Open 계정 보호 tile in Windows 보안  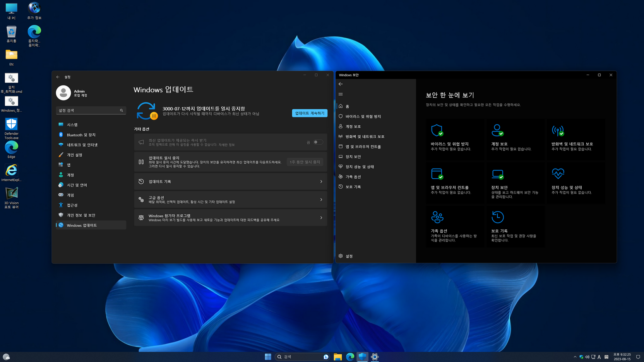[x=516, y=139]
